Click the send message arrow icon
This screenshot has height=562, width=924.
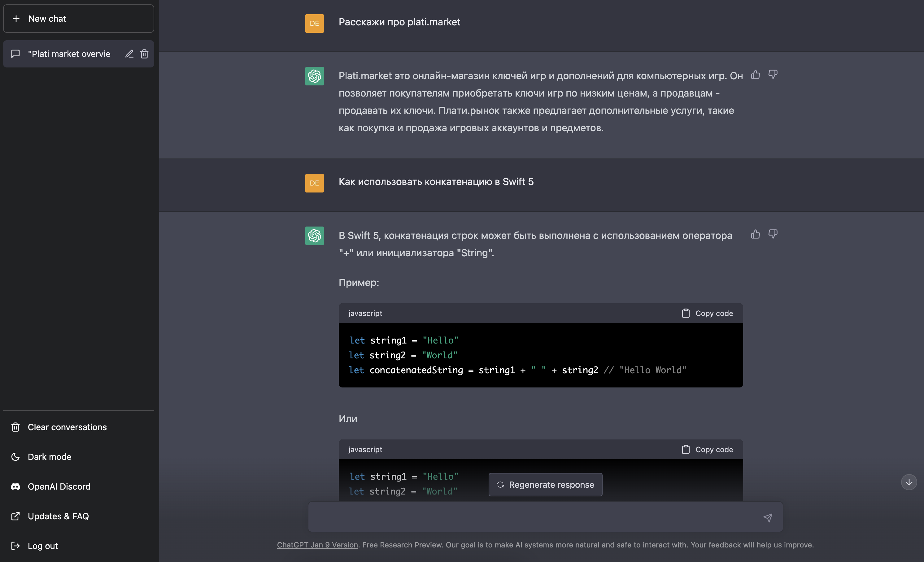(x=768, y=517)
